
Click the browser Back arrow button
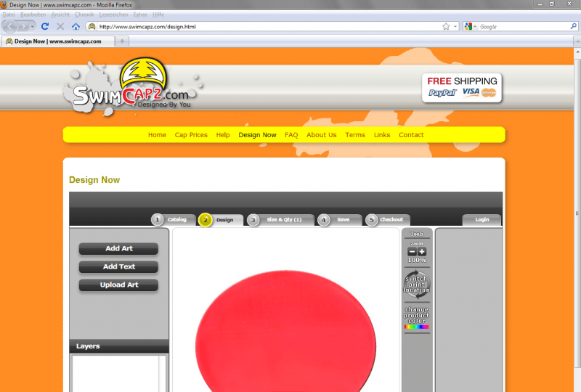pyautogui.click(x=9, y=27)
